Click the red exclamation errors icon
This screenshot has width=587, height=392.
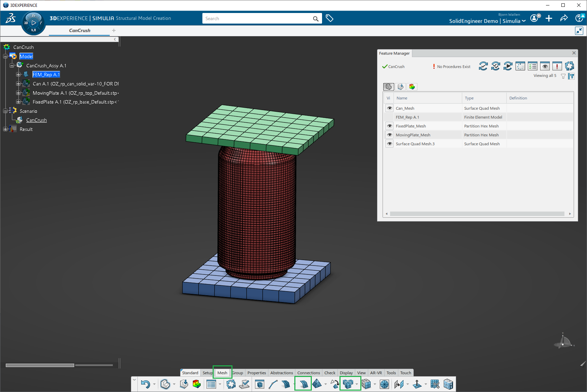557,66
